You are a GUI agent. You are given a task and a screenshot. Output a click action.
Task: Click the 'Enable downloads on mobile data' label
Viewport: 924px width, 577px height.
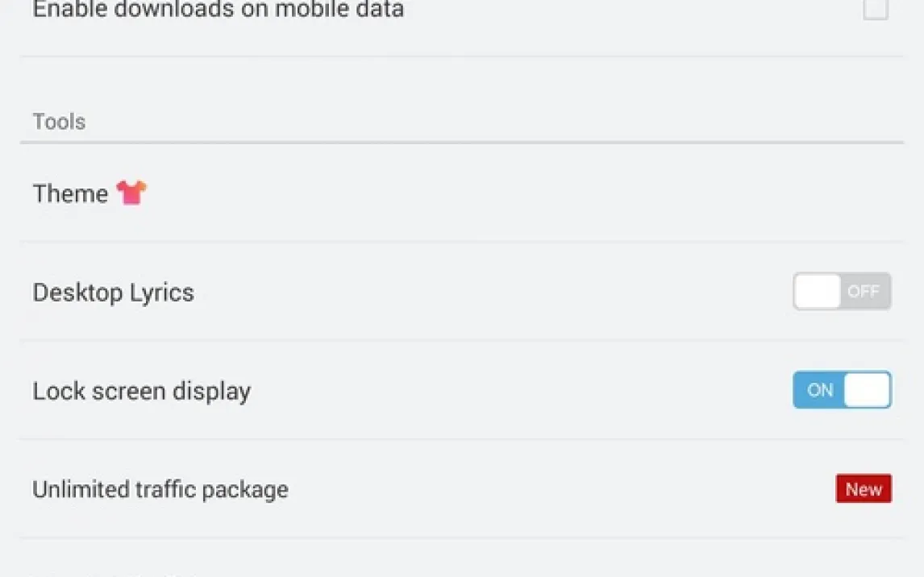(x=218, y=10)
